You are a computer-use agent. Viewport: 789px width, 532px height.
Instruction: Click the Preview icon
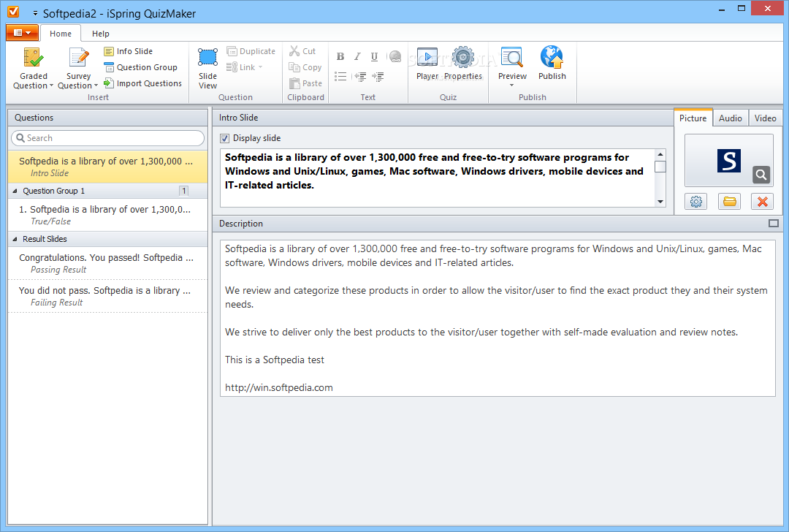(x=512, y=58)
